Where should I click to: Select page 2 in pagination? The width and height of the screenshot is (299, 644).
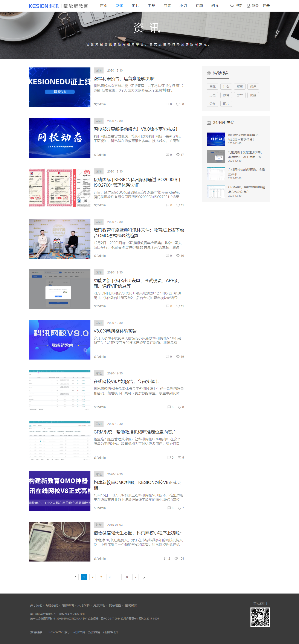pos(93,577)
